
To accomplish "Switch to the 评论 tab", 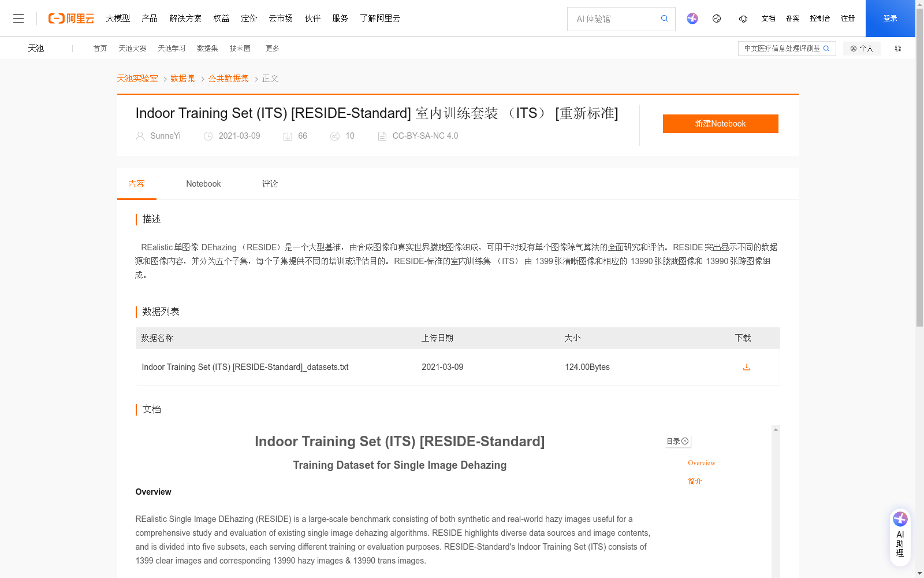I will [x=270, y=184].
